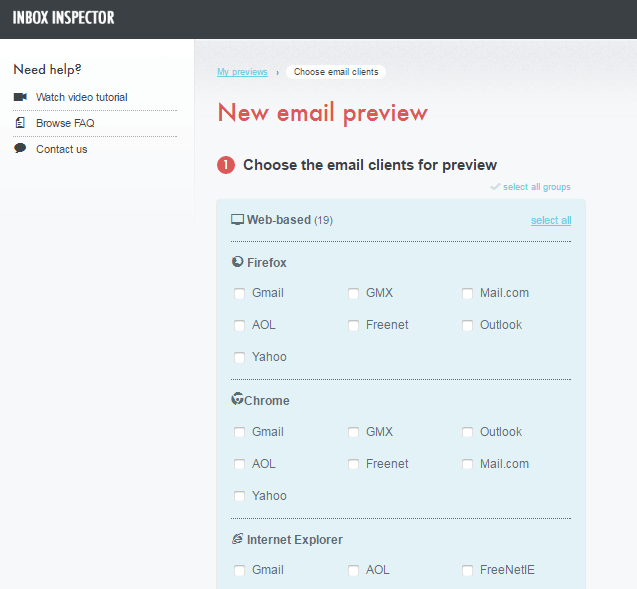Check Outlook under Chrome
The width and height of the screenshot is (637, 589).
pyautogui.click(x=467, y=432)
